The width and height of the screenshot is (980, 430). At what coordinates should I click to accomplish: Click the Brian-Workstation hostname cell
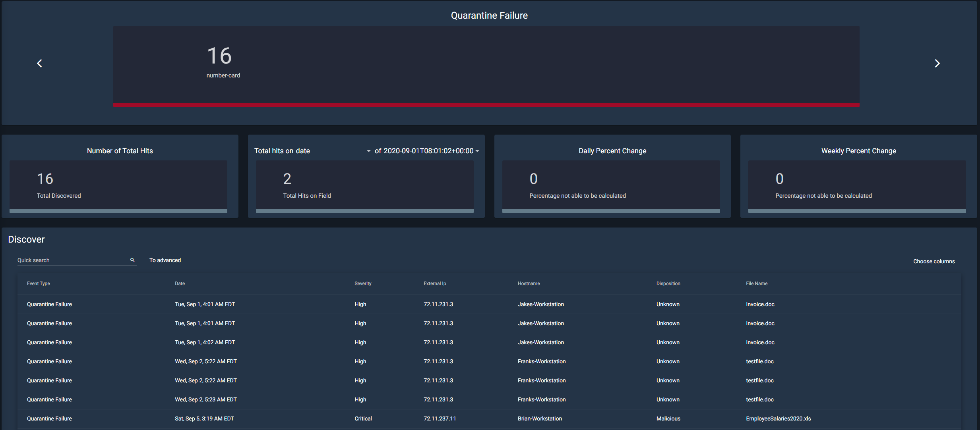point(540,418)
